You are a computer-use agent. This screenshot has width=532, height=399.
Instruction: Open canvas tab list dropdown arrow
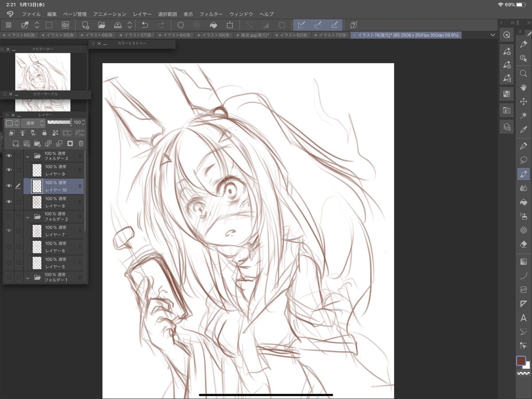click(493, 35)
